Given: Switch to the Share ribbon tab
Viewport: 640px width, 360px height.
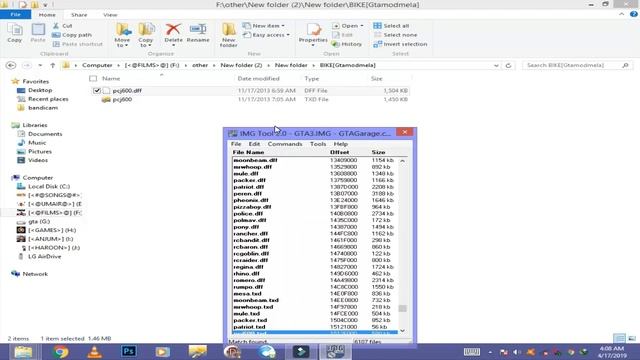Looking at the screenshot, I should click(79, 15).
